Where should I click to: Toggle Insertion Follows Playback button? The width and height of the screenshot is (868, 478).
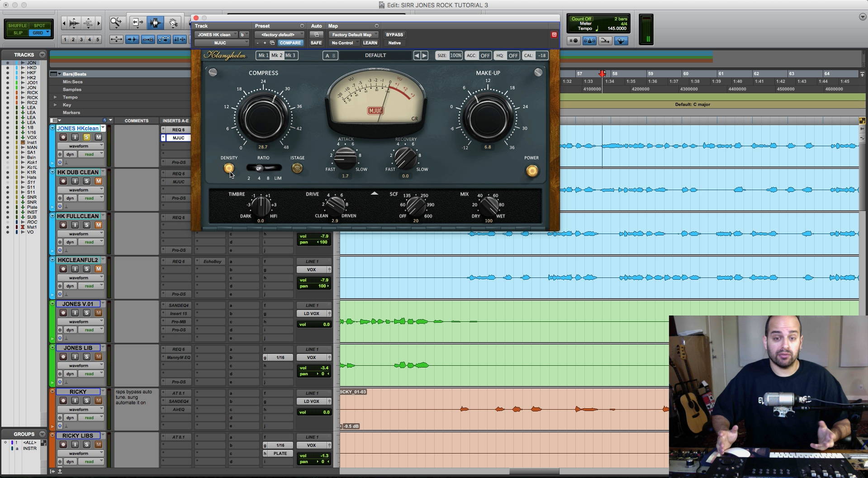click(180, 39)
